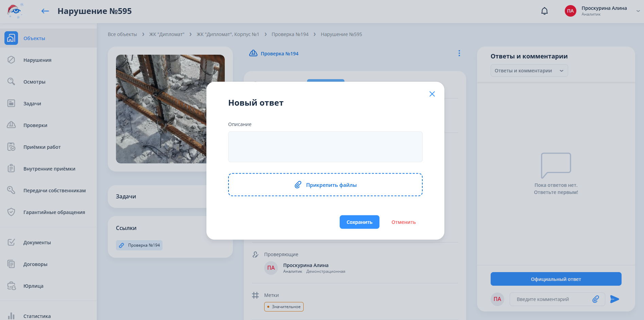Open the user profile dropdown chevron
The width and height of the screenshot is (644, 320).
[638, 11]
